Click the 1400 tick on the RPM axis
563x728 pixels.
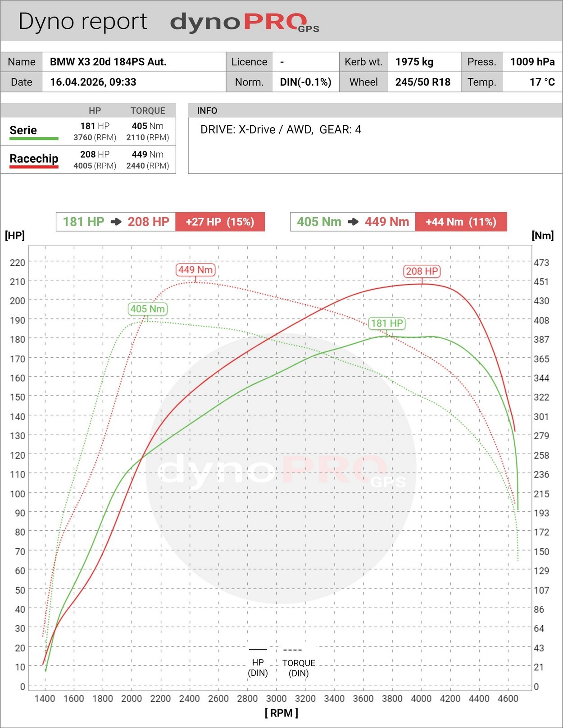coord(45,698)
